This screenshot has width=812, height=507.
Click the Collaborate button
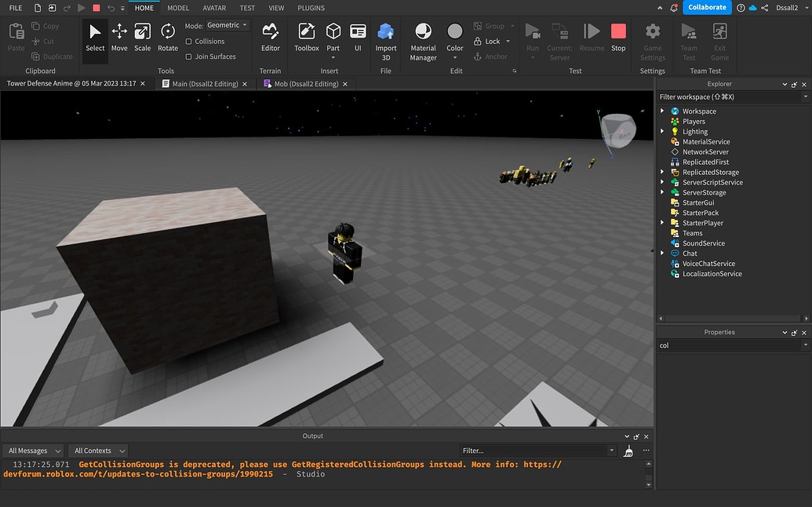(707, 8)
